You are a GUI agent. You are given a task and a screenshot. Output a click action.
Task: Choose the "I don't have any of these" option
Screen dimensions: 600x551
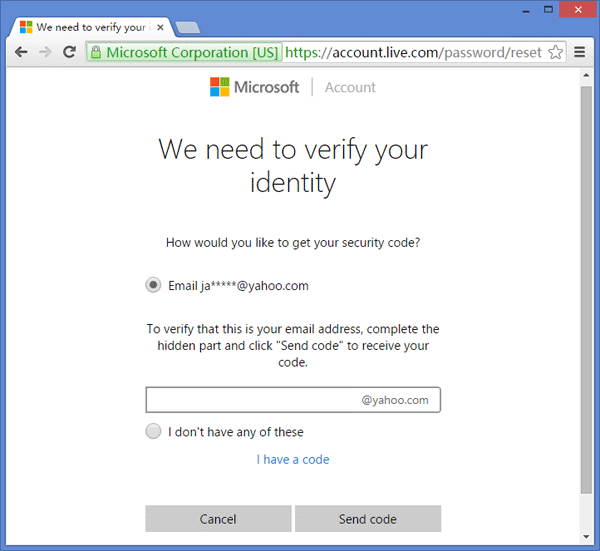153,432
